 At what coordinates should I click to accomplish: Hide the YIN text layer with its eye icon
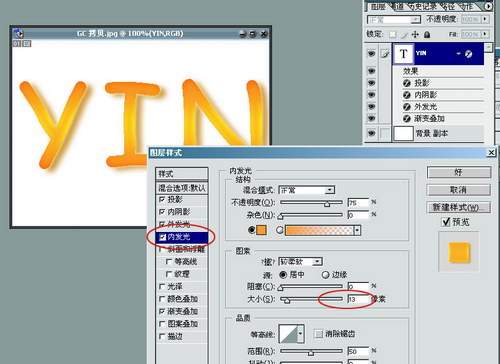[371, 54]
